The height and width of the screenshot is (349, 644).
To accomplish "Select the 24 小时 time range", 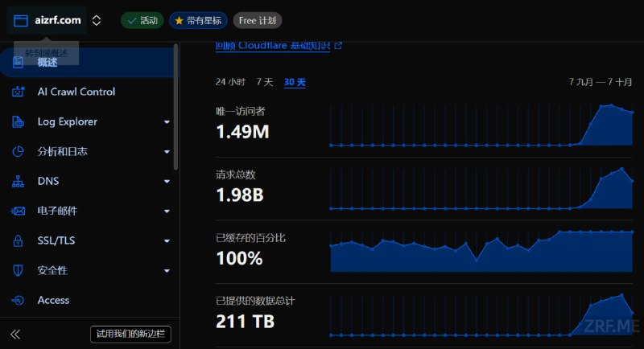I will click(230, 82).
